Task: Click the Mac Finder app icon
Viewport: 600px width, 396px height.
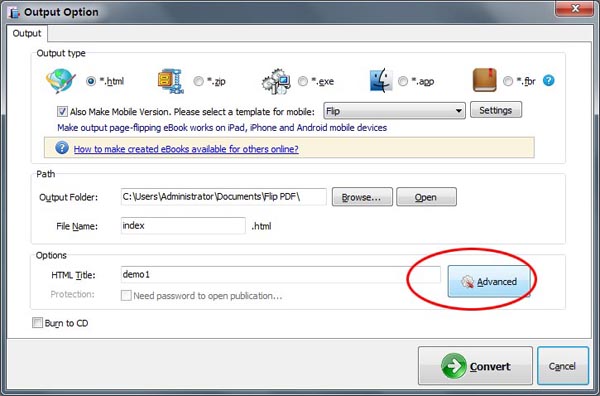Action: click(381, 81)
